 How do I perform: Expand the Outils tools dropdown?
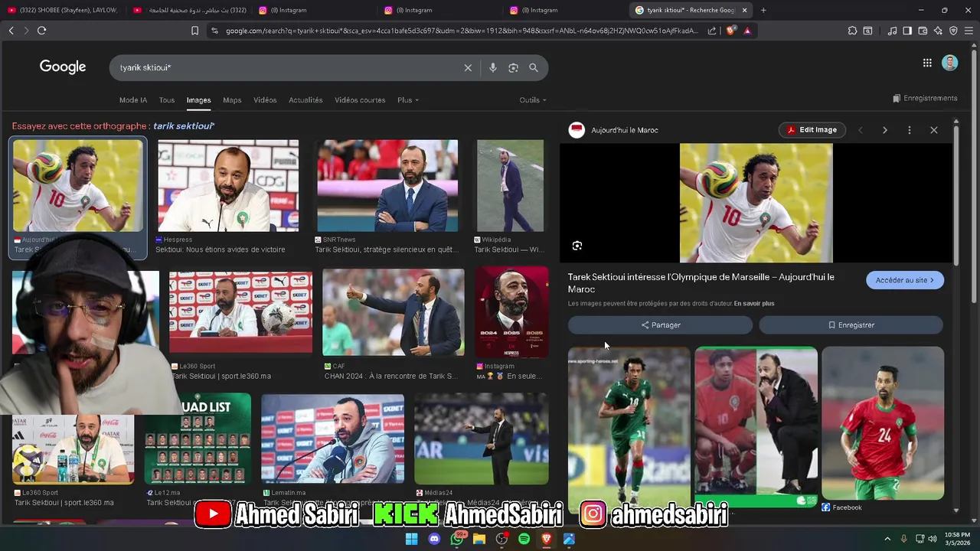click(x=533, y=100)
